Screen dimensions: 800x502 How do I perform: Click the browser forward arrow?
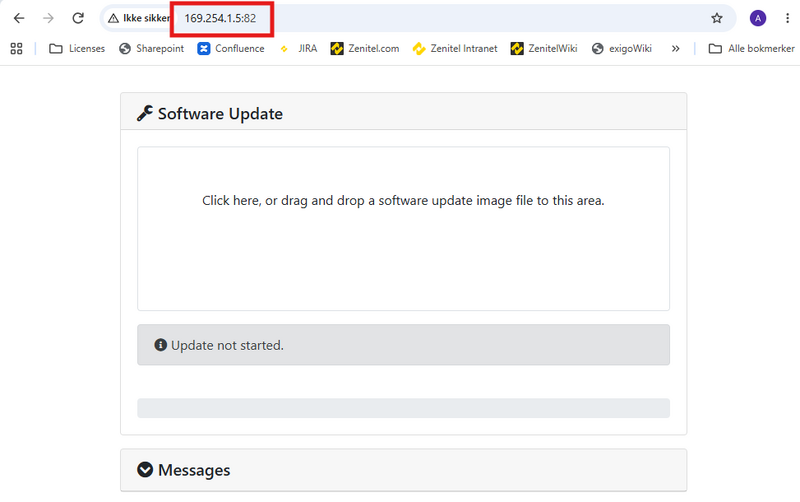[48, 18]
